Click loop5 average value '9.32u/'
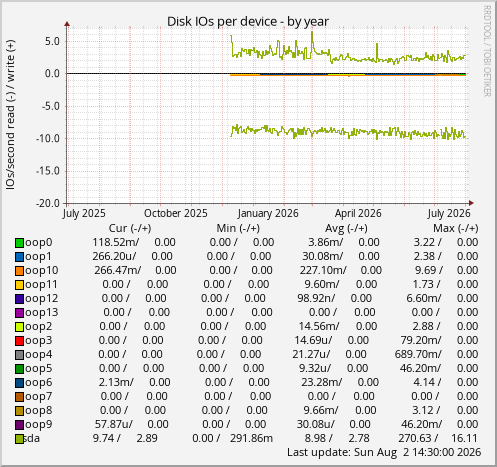Viewport: 497px width, 467px height. pyautogui.click(x=315, y=368)
